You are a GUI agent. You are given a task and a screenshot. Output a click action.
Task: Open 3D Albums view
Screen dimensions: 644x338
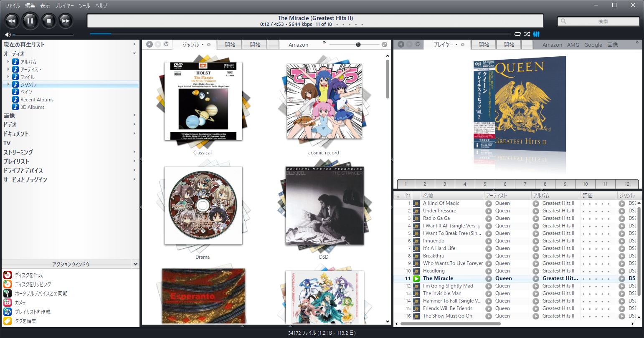pyautogui.click(x=32, y=107)
